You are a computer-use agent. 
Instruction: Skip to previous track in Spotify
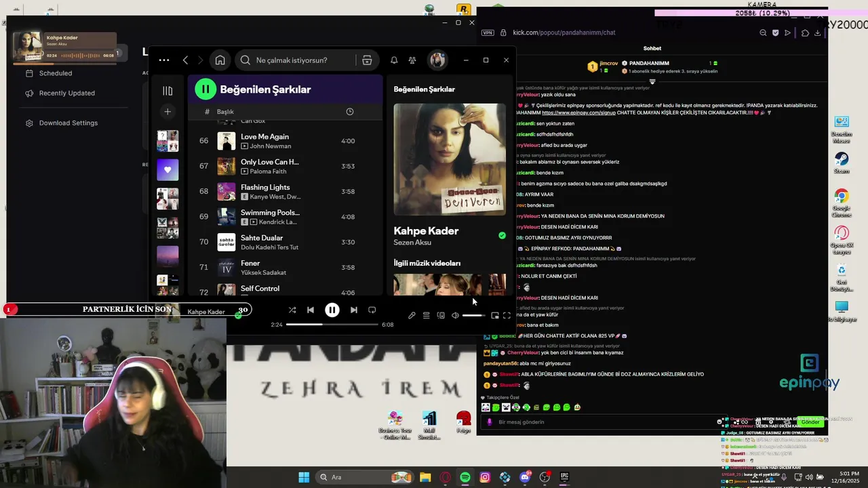pyautogui.click(x=311, y=310)
